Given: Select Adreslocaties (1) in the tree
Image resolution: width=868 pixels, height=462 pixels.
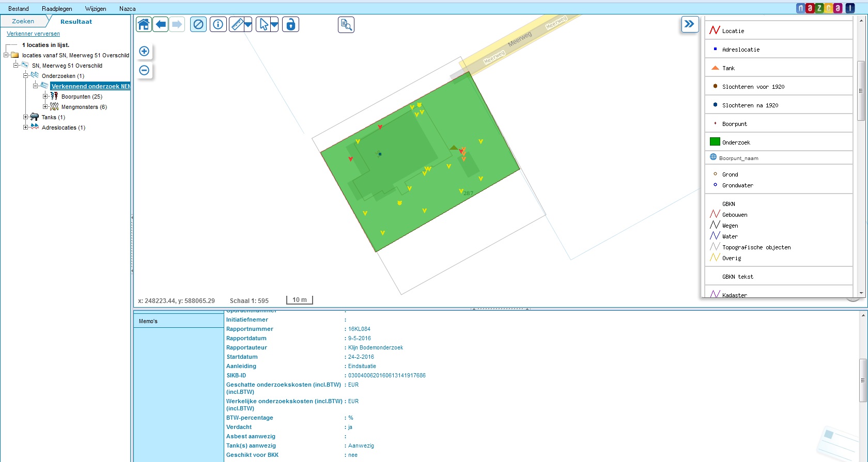Looking at the screenshot, I should tap(64, 128).
